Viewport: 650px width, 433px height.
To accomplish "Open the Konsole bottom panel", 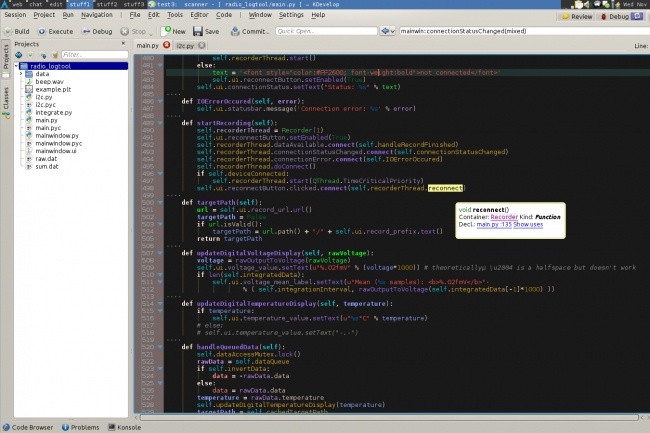I will coord(124,427).
